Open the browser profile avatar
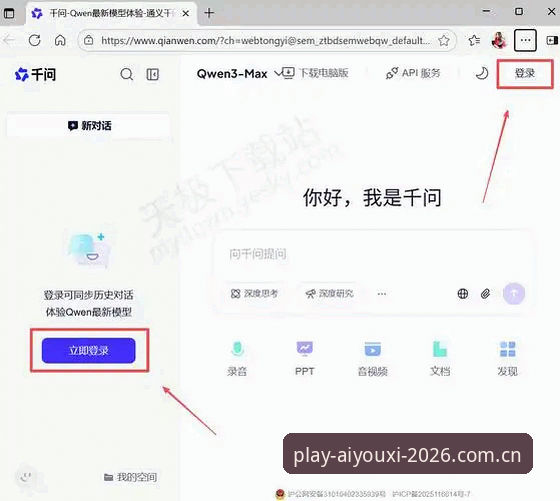The image size is (560, 501). pos(499,40)
